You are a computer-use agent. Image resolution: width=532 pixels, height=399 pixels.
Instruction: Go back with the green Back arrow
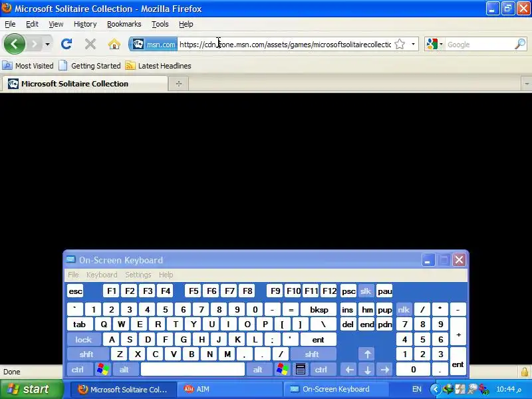click(14, 44)
